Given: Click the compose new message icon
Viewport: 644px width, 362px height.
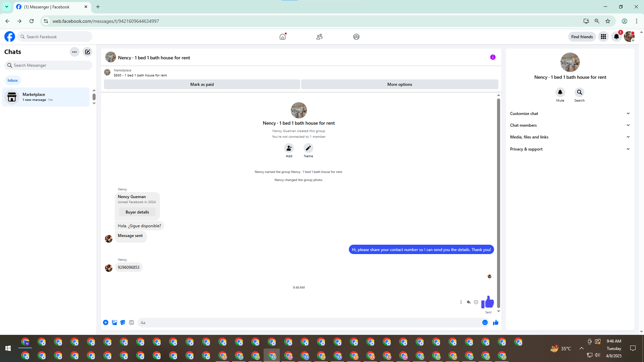Looking at the screenshot, I should [88, 52].
